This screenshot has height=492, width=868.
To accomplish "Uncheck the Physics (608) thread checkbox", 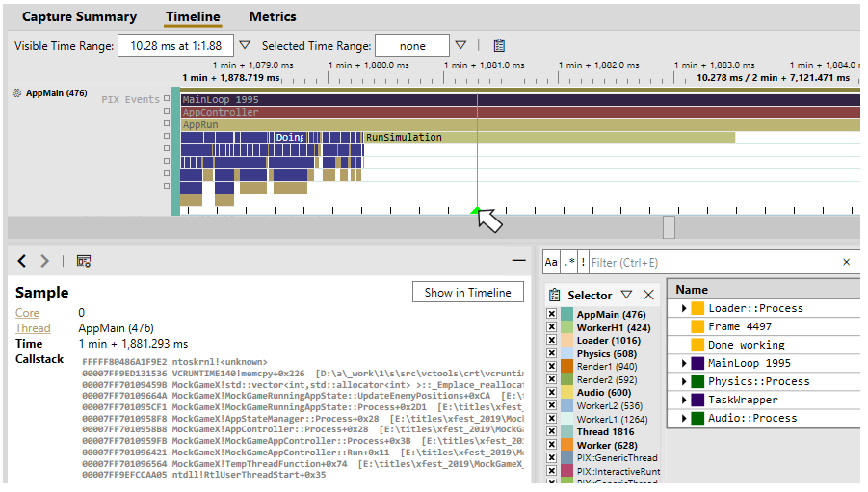I will click(x=551, y=353).
